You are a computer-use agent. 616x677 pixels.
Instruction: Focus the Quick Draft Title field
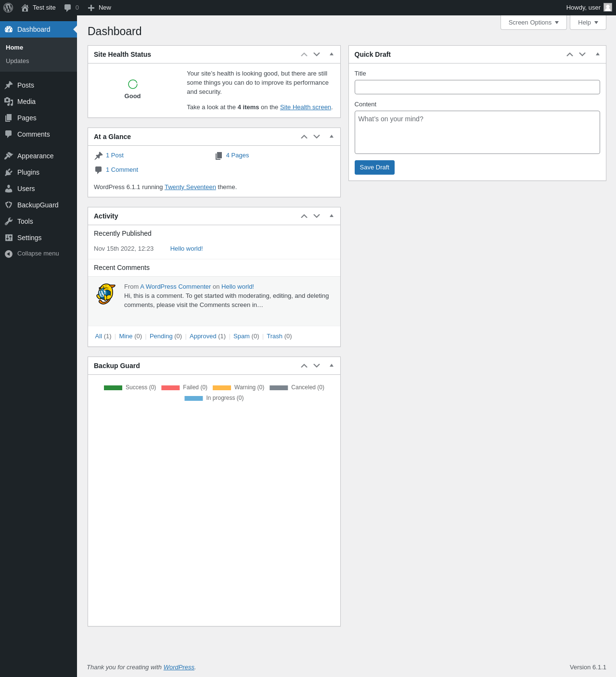477,87
